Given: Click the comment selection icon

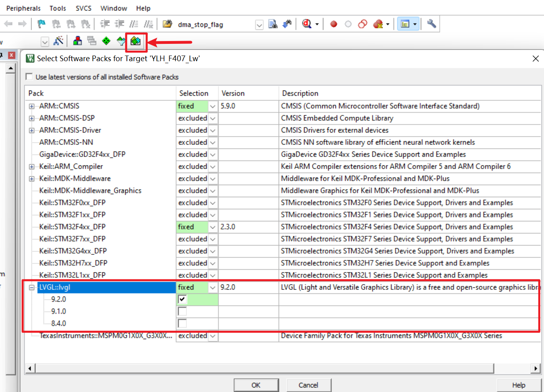Looking at the screenshot, I should (134, 24).
